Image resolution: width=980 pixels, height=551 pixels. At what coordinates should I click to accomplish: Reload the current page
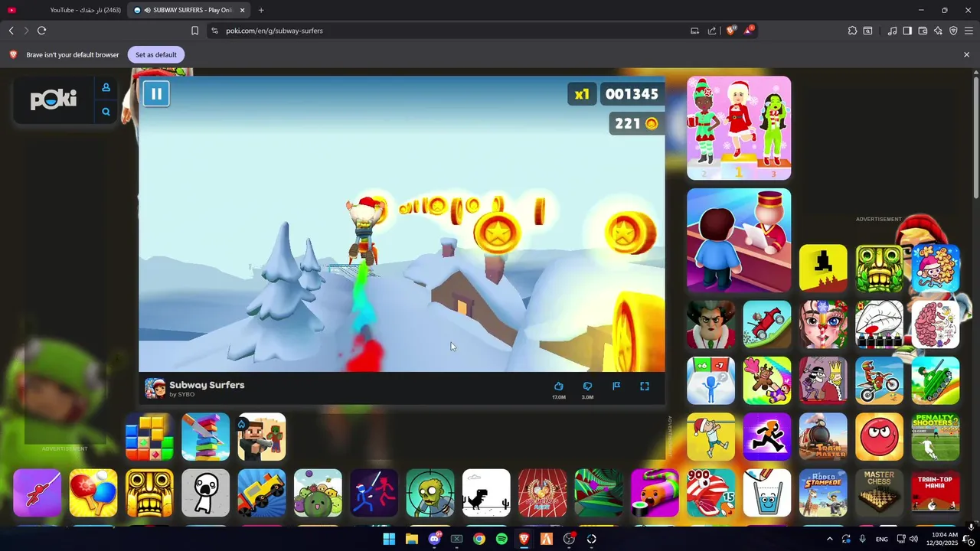(x=42, y=31)
